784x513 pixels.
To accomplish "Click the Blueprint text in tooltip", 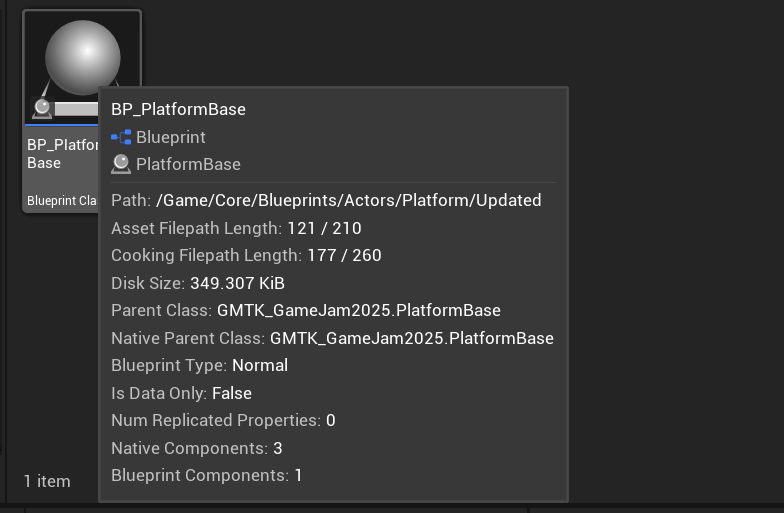I will (x=170, y=137).
